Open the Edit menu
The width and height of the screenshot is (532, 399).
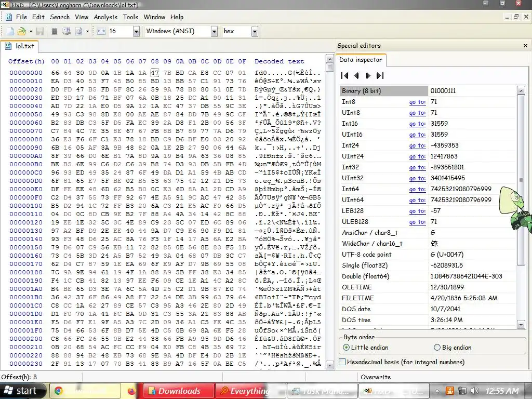38,17
